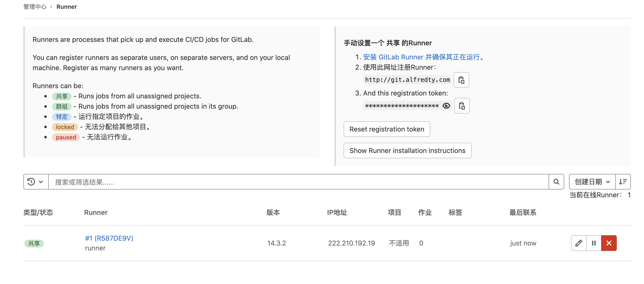Click the http://git.alfredty.com URL text
The width and height of the screenshot is (644, 284).
[x=407, y=80]
